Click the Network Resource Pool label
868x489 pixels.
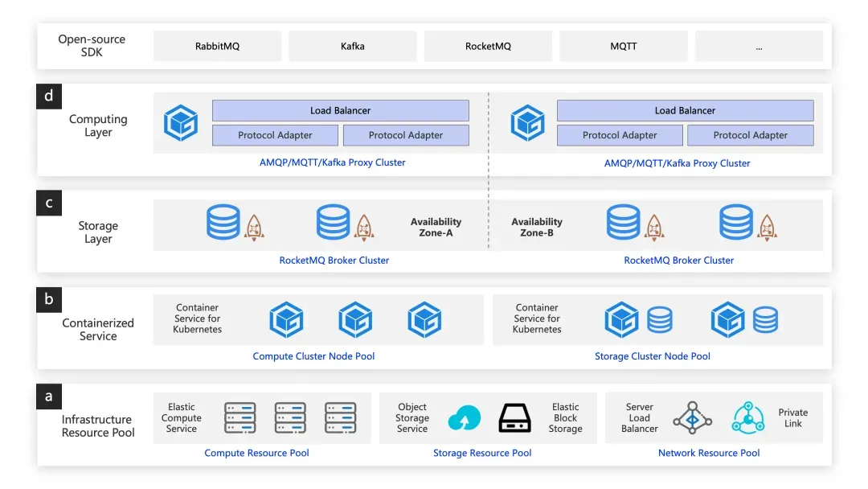pyautogui.click(x=709, y=453)
